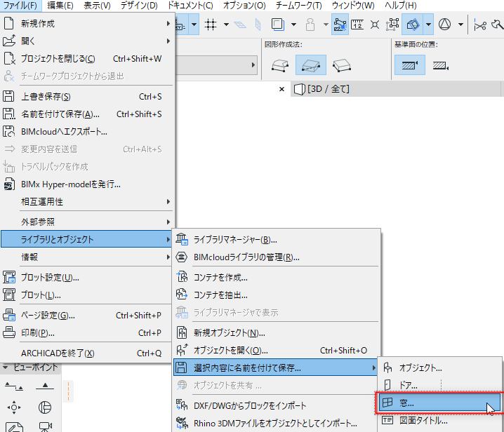Open BIMcloudライブラリの管理(R)...
Image resolution: width=504 pixels, height=432 pixels.
277,257
